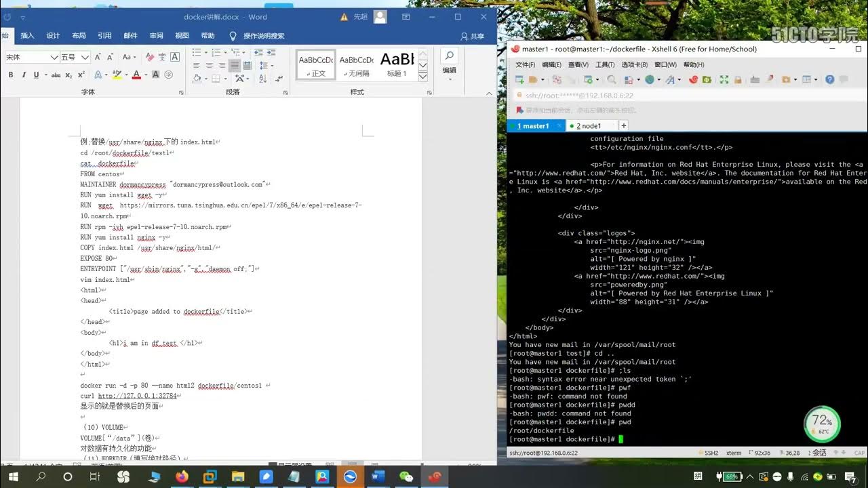This screenshot has width=868, height=488.
Task: Click the numbering list icon
Action: pos(216,52)
